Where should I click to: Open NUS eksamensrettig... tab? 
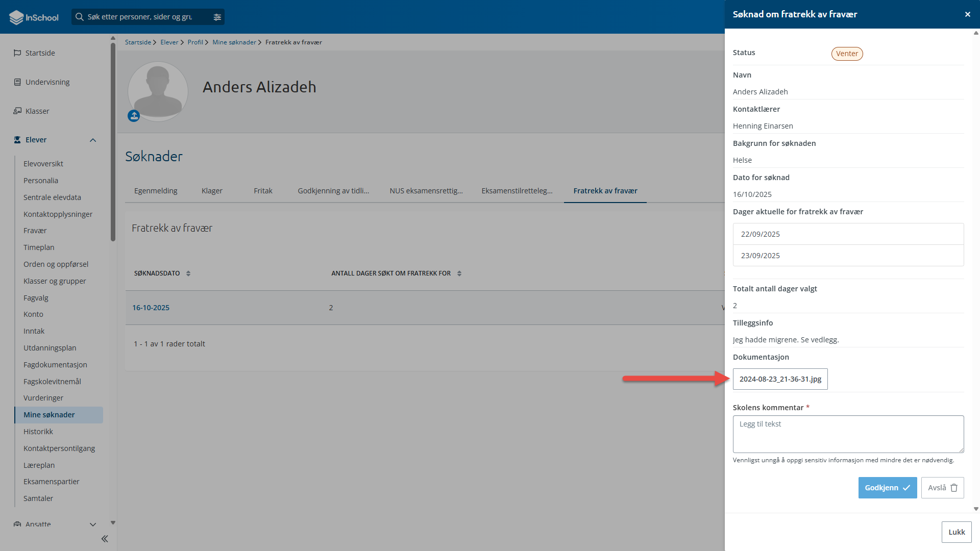coord(426,191)
